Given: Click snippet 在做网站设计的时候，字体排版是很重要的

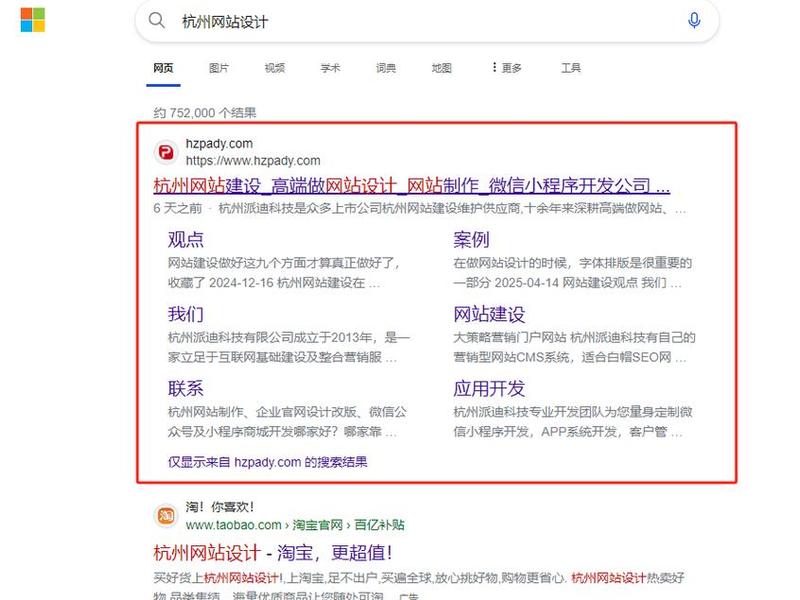Looking at the screenshot, I should click(x=572, y=263).
